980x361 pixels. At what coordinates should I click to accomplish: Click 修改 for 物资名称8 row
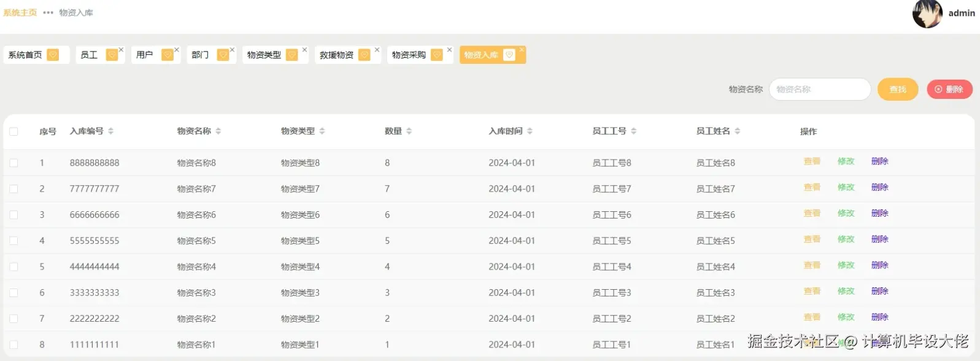(846, 161)
